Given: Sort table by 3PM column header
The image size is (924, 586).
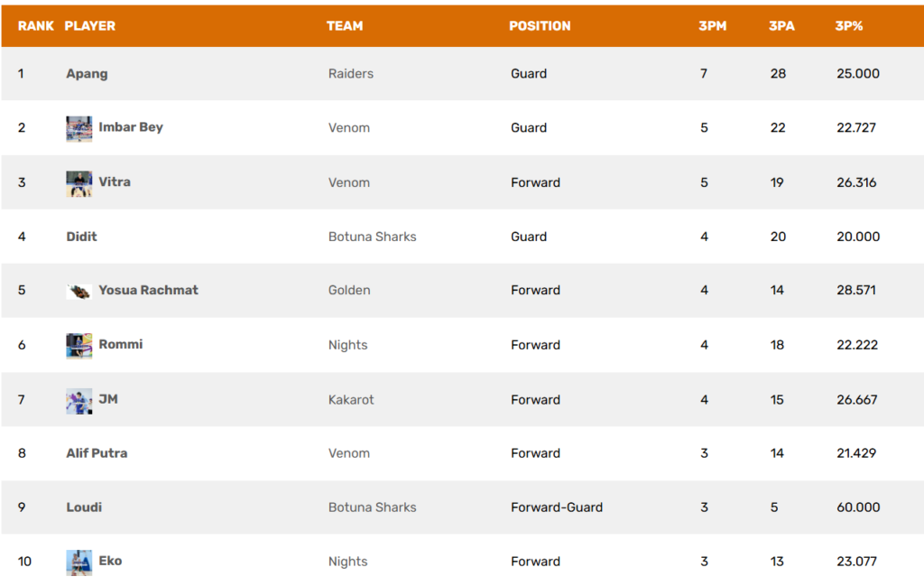Looking at the screenshot, I should coord(713,26).
